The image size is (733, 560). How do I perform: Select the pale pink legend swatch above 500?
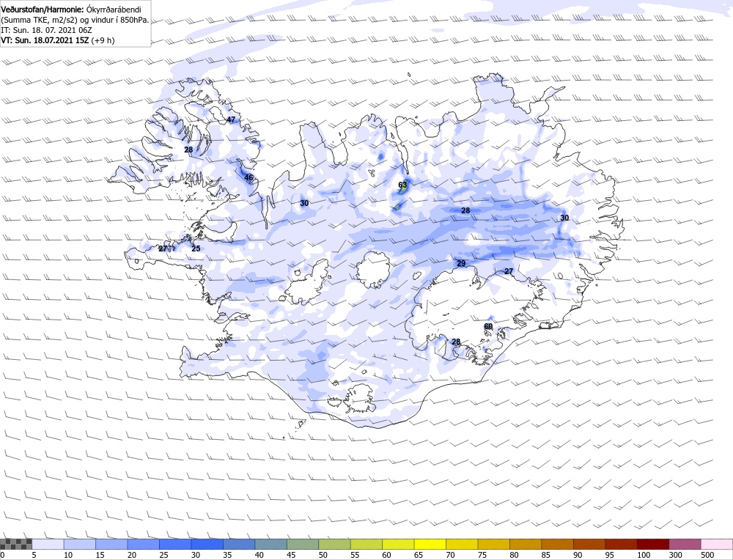(717, 544)
